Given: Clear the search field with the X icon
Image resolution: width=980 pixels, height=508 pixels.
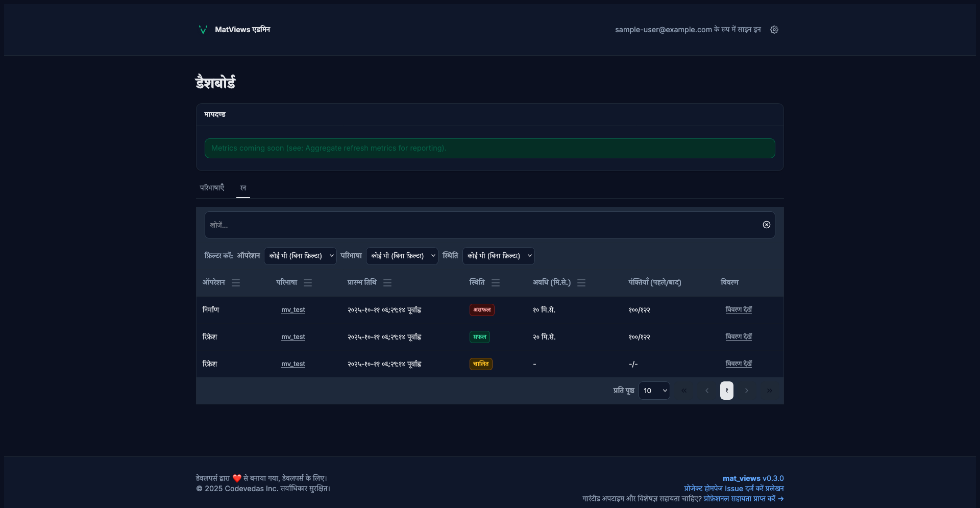Looking at the screenshot, I should tap(766, 225).
